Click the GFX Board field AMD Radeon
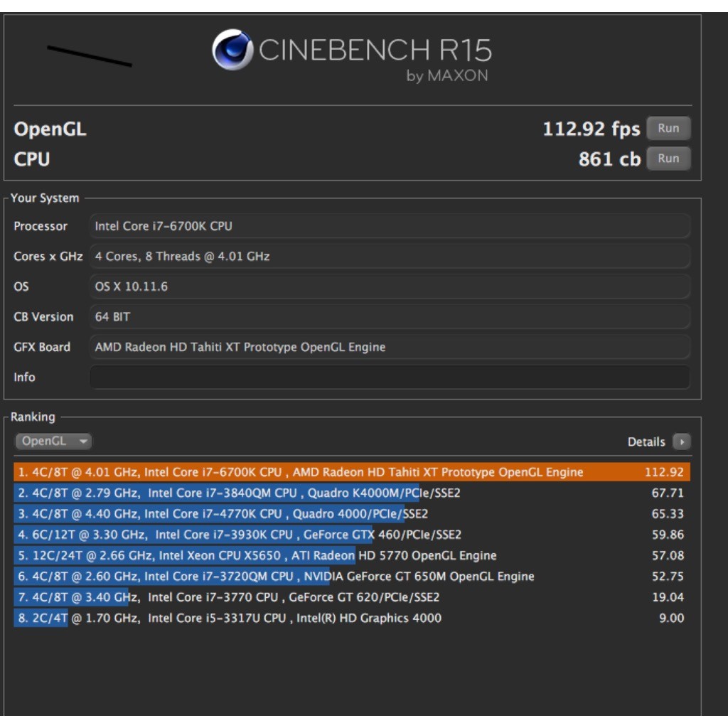This screenshot has width=728, height=728. click(390, 347)
